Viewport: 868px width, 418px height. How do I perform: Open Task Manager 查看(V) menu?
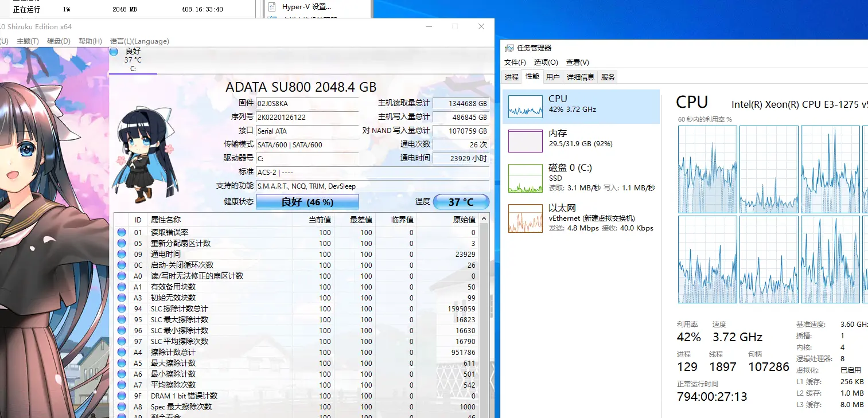pos(578,62)
